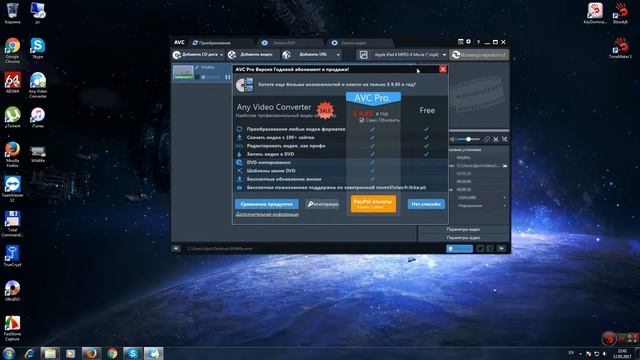Open AVC settings gear in title bar
This screenshot has width=640, height=360.
click(x=469, y=42)
